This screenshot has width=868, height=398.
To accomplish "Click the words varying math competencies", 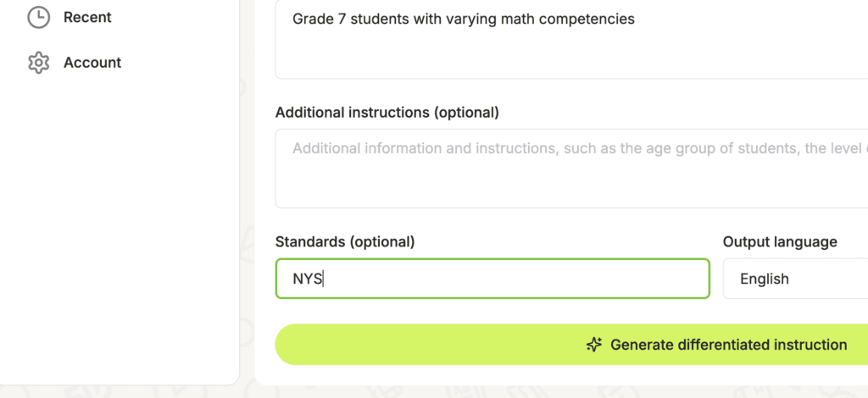I will coord(558,20).
